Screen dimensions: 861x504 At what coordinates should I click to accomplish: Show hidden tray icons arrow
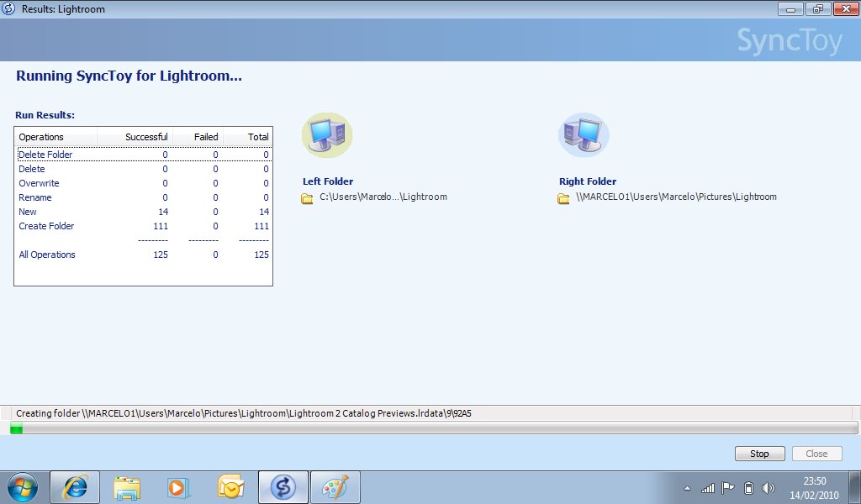[x=687, y=488]
